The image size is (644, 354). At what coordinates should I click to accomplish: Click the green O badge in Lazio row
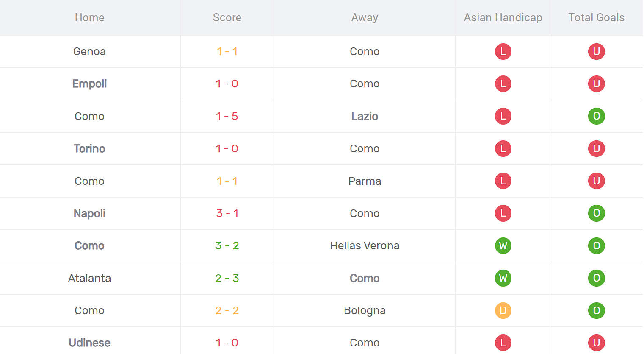(596, 116)
